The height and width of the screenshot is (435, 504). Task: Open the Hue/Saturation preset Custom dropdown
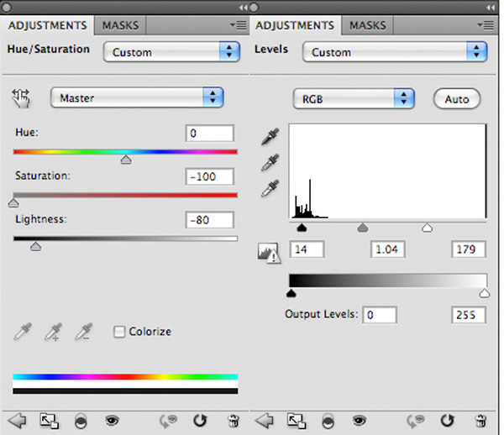coord(171,52)
